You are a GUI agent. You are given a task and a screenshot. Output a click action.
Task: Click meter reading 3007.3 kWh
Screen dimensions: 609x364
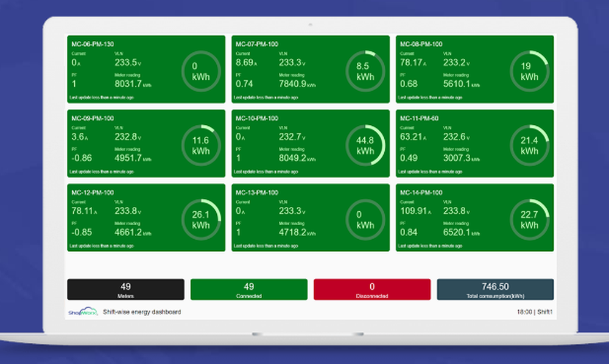coord(462,158)
